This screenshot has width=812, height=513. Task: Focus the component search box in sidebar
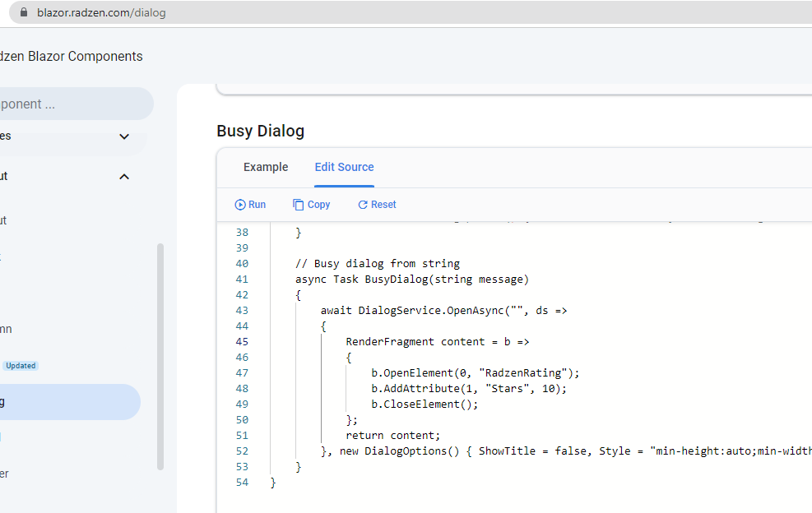77,104
